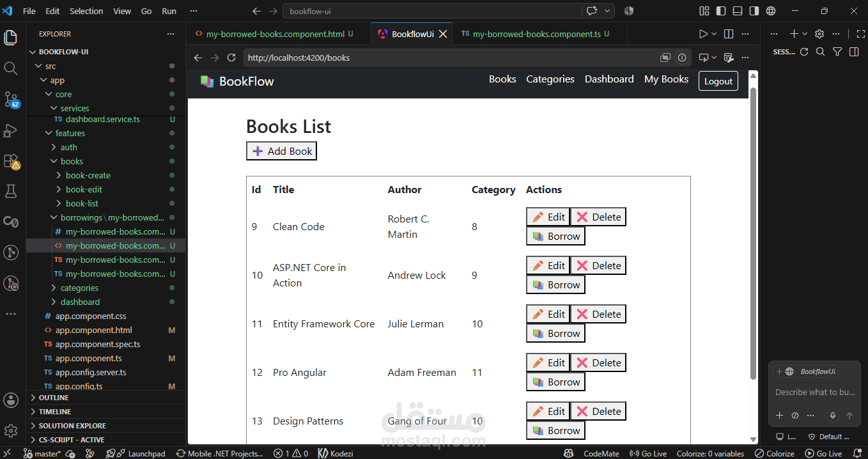Refresh the Sessions panel

[x=804, y=52]
